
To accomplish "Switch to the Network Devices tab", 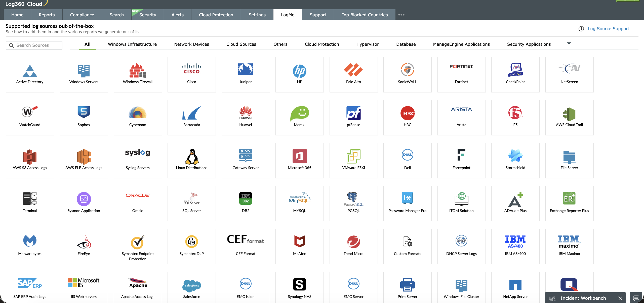I will (191, 44).
